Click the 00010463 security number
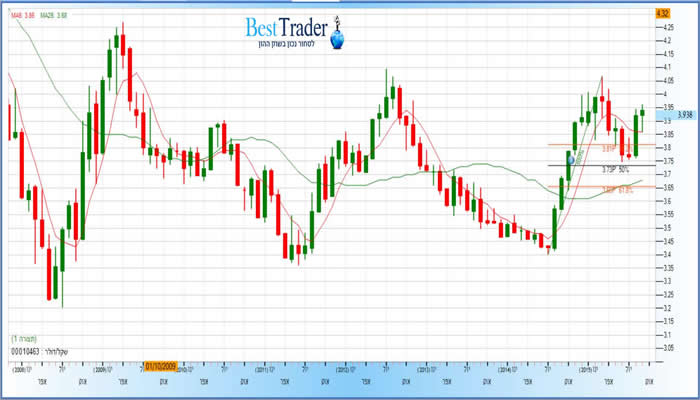 (x=26, y=352)
